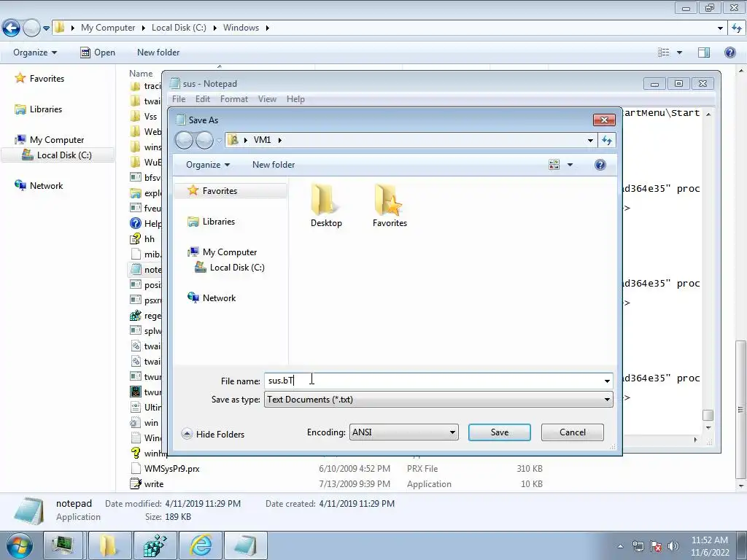Click Explorer back navigation button

pos(12,28)
